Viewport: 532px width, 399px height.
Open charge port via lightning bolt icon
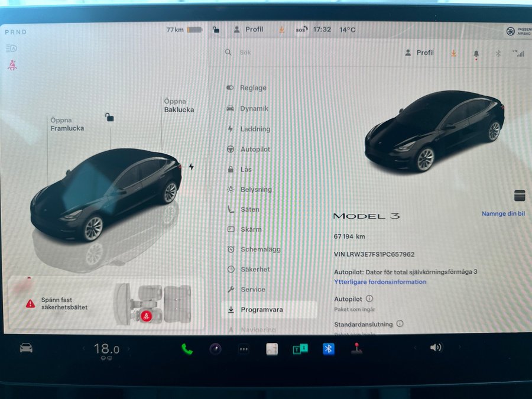click(x=191, y=167)
